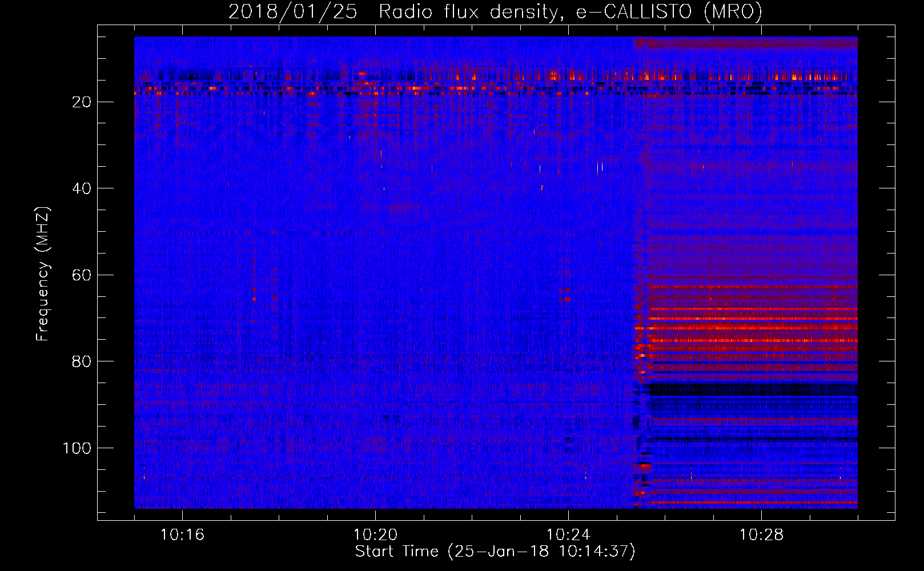Click the '40' frequency tick label
Image resolution: width=924 pixels, height=571 pixels.
point(82,188)
